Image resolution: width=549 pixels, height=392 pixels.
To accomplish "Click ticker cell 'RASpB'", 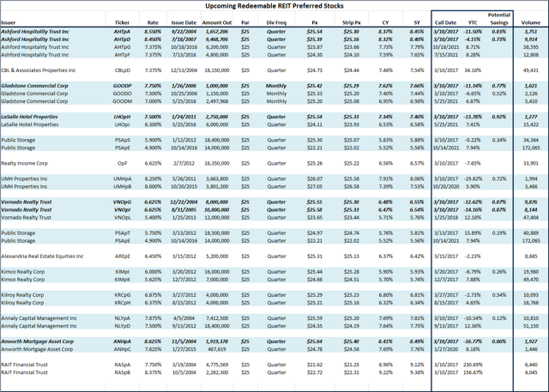I will [x=122, y=372].
